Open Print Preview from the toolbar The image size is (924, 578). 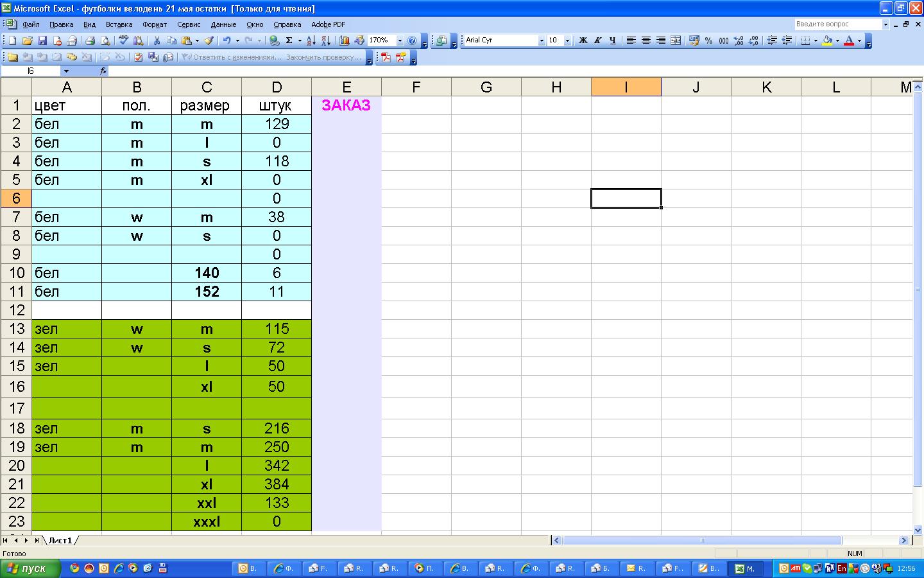tap(105, 40)
